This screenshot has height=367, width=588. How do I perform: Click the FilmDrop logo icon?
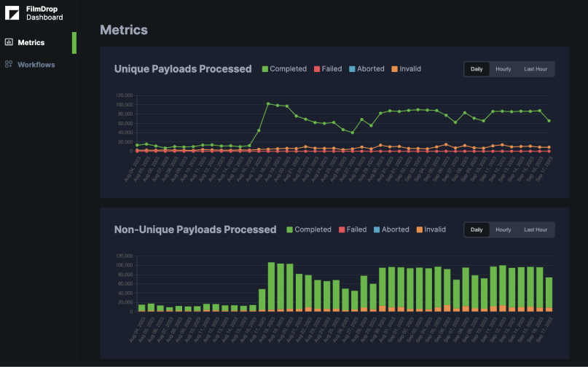[12, 12]
